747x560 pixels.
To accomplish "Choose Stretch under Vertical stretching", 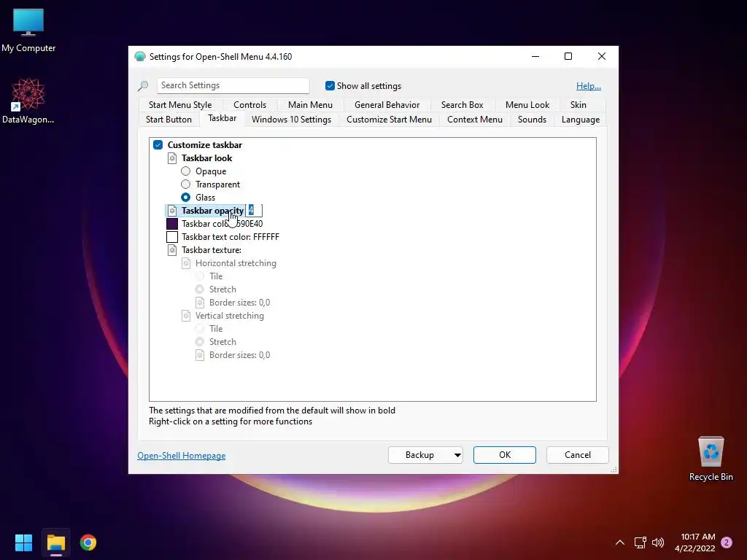I will (x=200, y=342).
